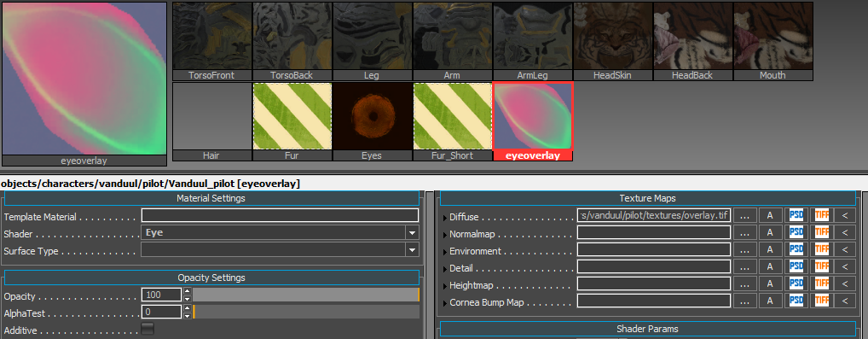Expand the Diffuse texture map row

(x=445, y=218)
